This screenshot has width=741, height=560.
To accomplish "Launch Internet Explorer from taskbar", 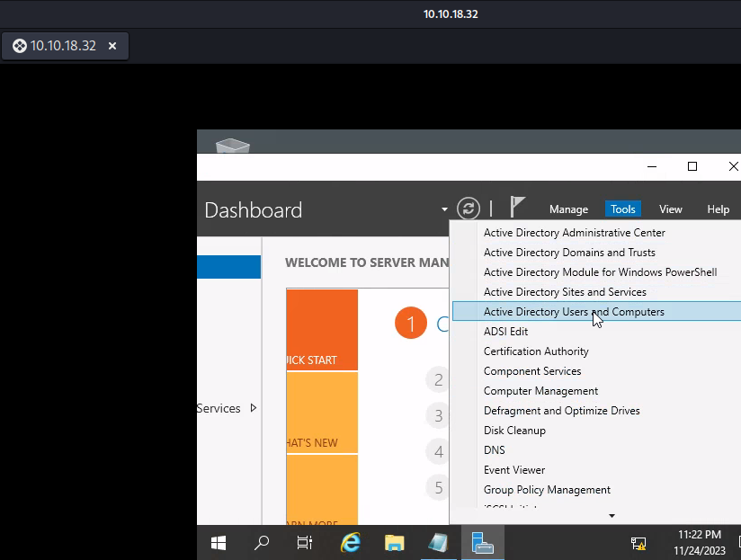I will [x=350, y=543].
